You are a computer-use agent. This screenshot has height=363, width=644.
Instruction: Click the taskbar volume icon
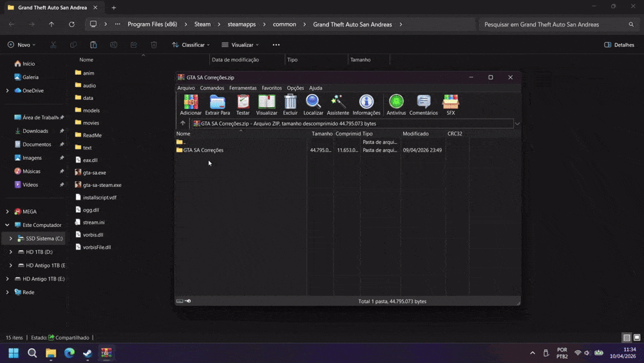pos(587,353)
